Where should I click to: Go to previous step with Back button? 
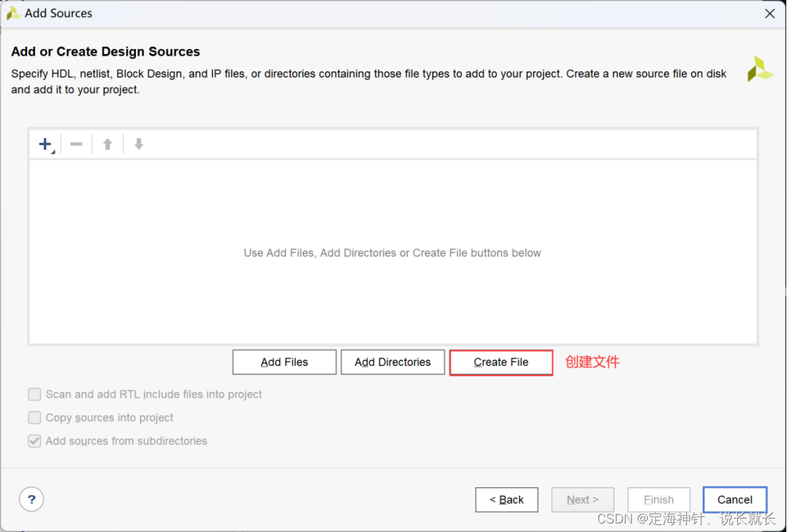coord(506,500)
